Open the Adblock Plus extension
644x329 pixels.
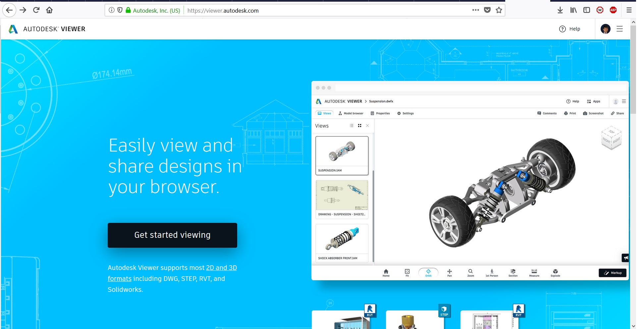[x=613, y=10]
